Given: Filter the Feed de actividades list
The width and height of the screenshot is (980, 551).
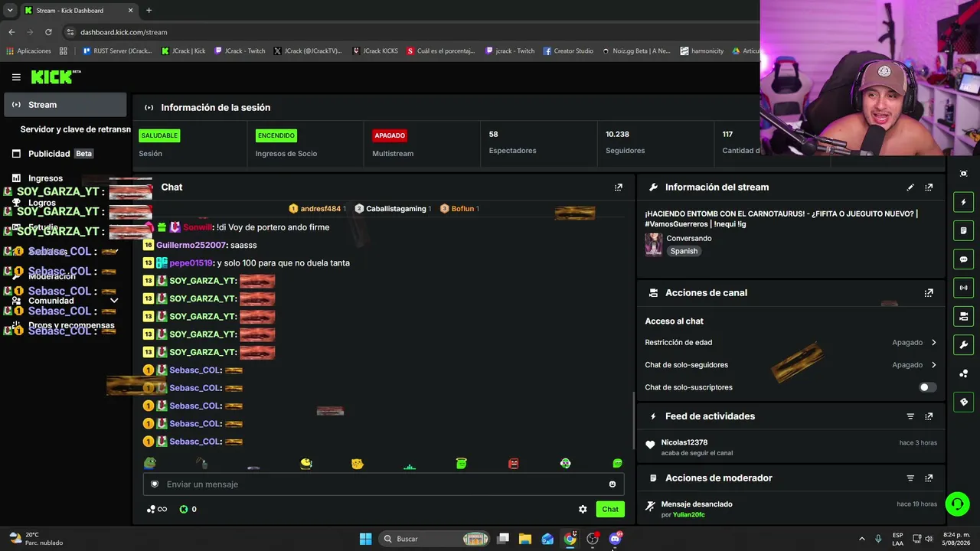Looking at the screenshot, I should 910,416.
